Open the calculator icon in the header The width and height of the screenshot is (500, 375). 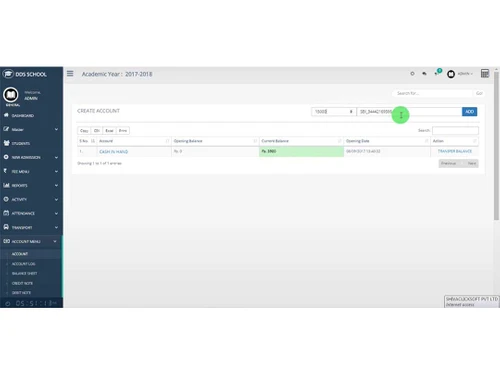tap(485, 73)
